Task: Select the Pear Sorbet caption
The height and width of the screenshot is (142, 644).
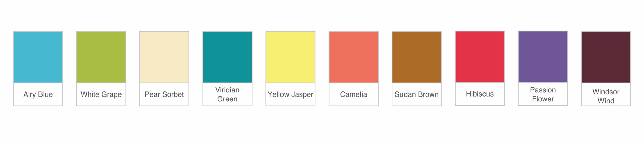Action: pyautogui.click(x=164, y=94)
